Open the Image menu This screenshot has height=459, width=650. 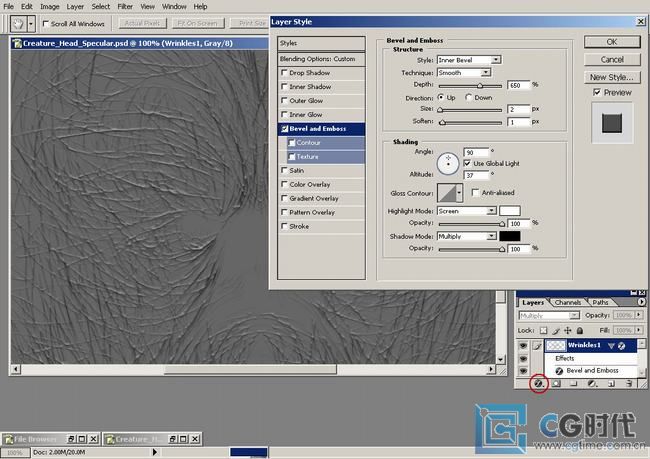pyautogui.click(x=49, y=7)
